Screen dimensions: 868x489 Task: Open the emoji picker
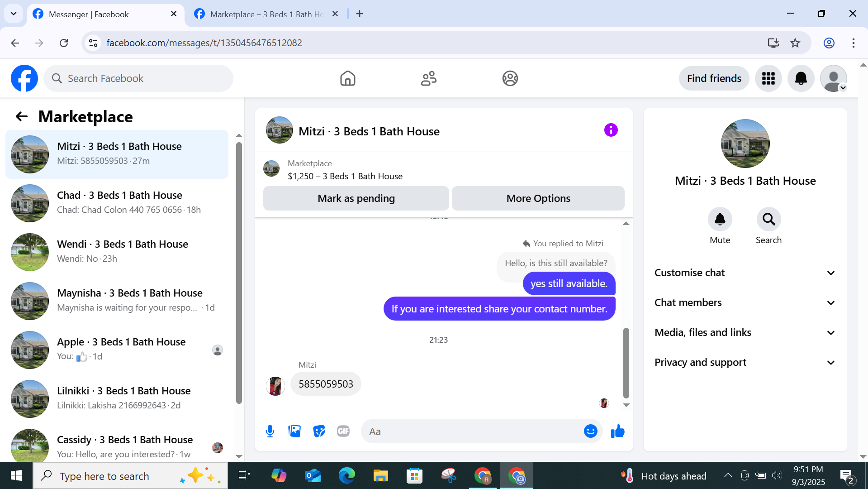(x=590, y=431)
